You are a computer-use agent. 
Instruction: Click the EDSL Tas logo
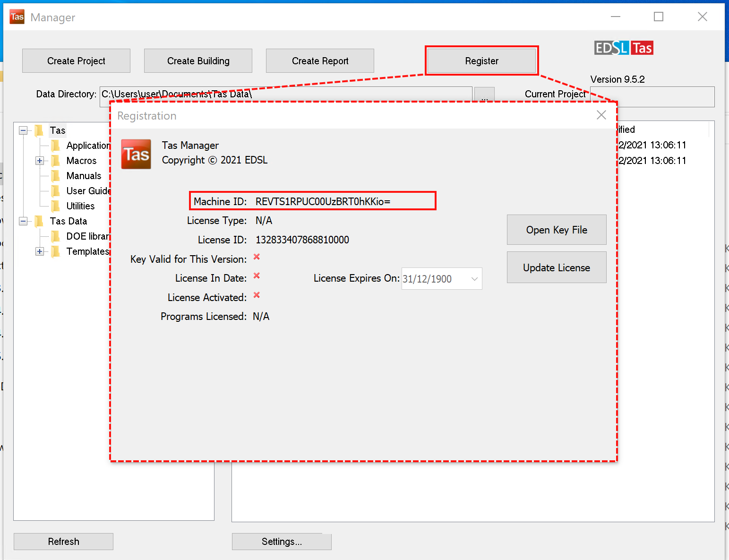(624, 48)
